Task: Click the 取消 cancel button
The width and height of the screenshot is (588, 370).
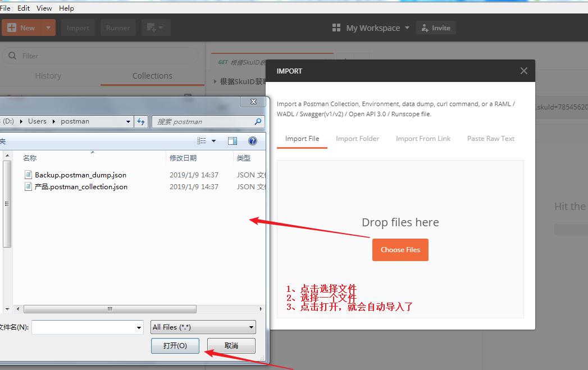Action: pos(231,345)
